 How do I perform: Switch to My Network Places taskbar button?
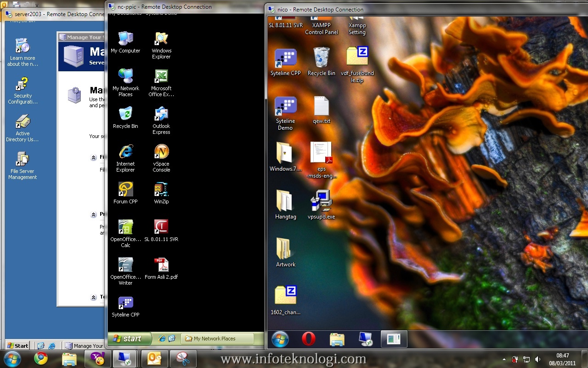[217, 339]
